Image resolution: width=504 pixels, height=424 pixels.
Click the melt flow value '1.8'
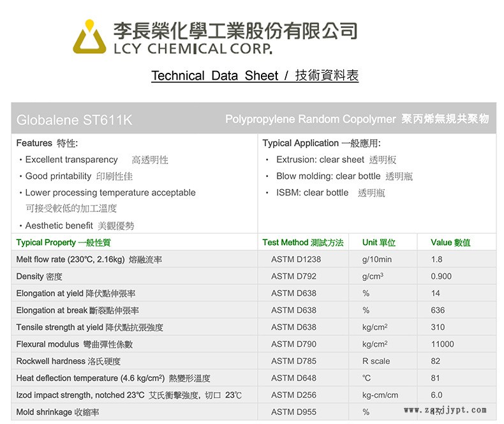coord(436,259)
